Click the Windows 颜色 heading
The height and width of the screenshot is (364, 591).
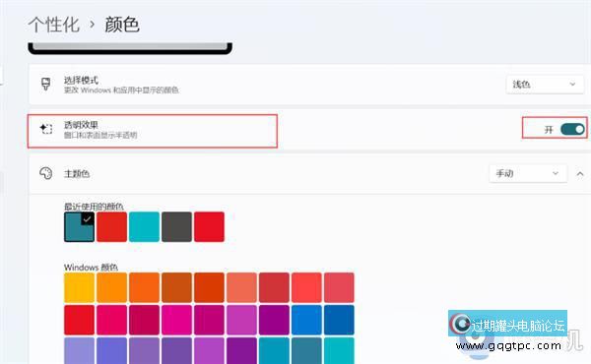(91, 268)
